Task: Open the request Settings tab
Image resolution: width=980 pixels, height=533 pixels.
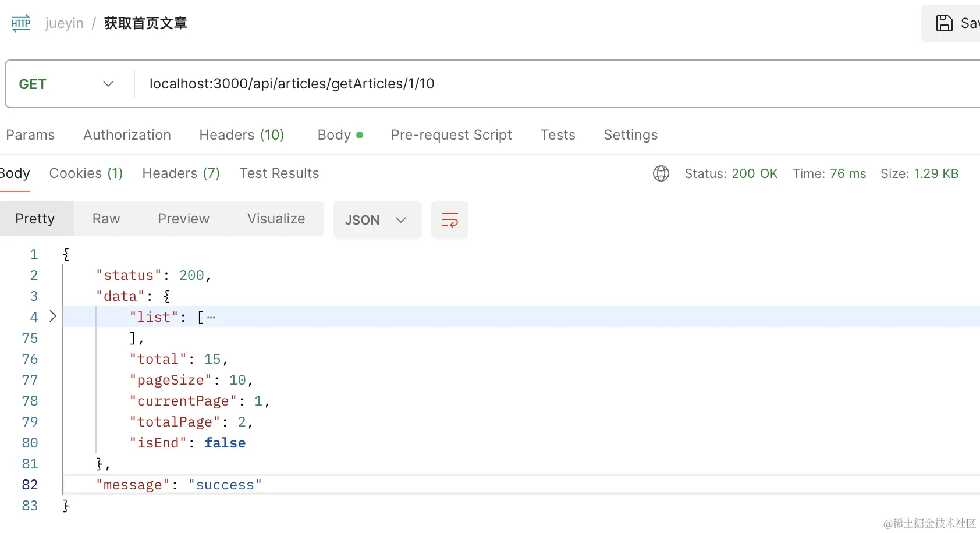Action: tap(630, 135)
